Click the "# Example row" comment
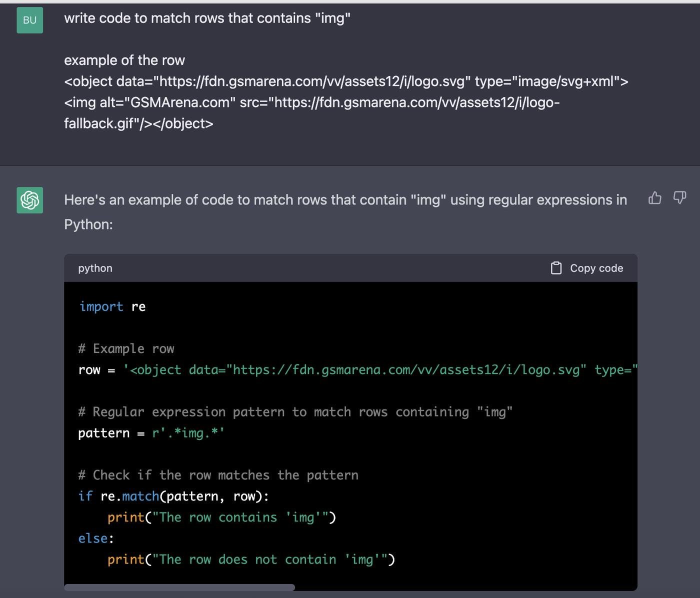Viewport: 700px width, 598px height. point(126,348)
